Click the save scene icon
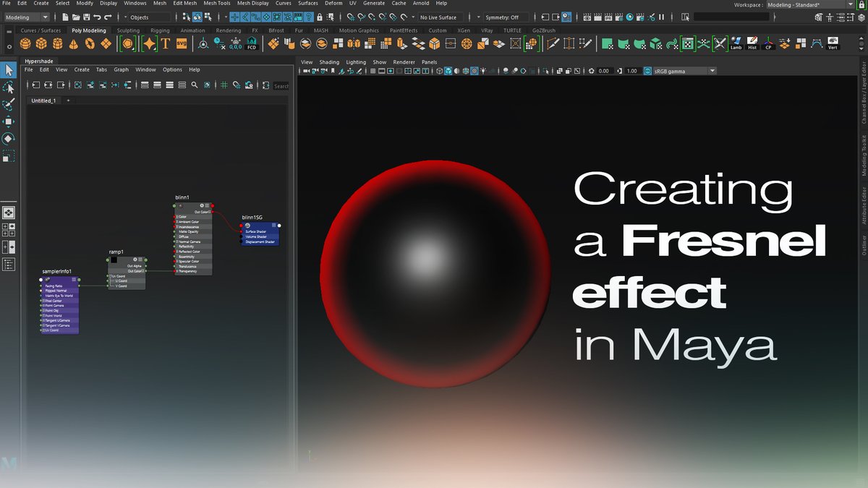Viewport: 868px width, 488px height. click(87, 17)
